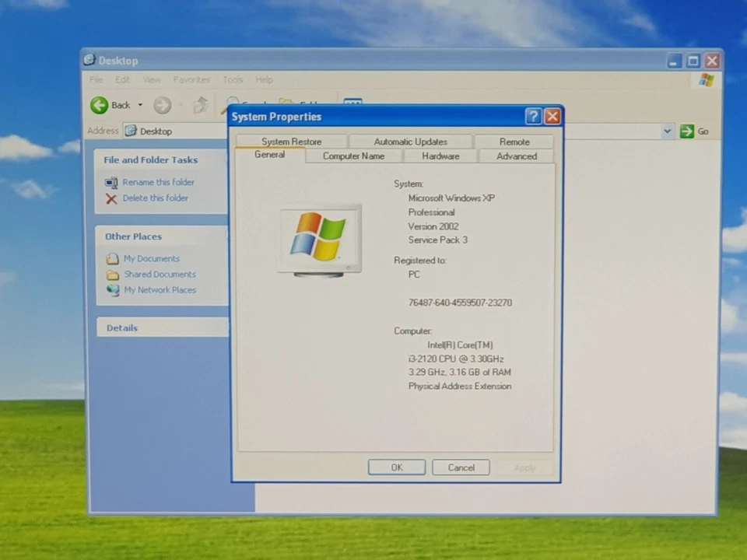This screenshot has width=747, height=560.
Task: Click the My Network Places globe icon
Action: (x=113, y=290)
